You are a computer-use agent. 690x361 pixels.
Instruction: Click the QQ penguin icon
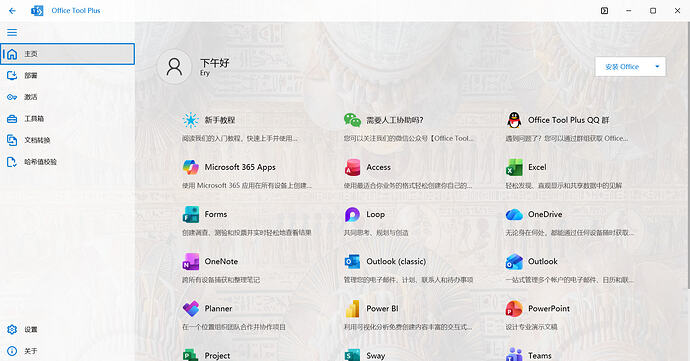(x=514, y=120)
